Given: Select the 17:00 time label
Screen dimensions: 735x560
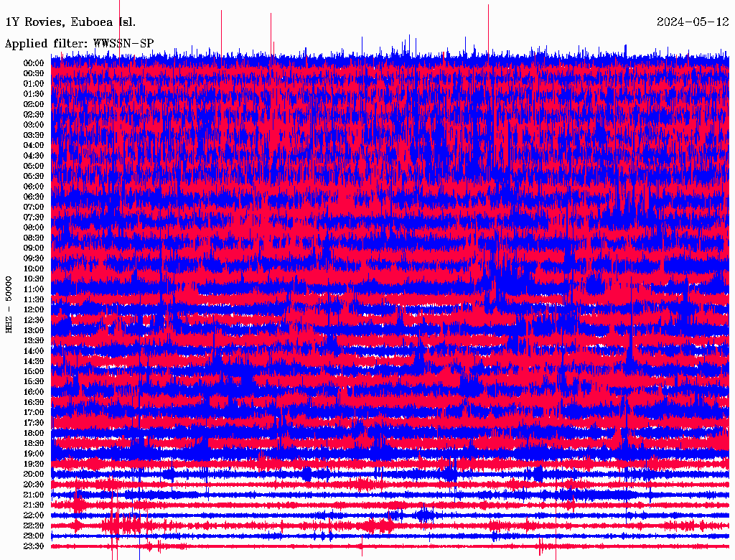Looking at the screenshot, I should pyautogui.click(x=34, y=413).
